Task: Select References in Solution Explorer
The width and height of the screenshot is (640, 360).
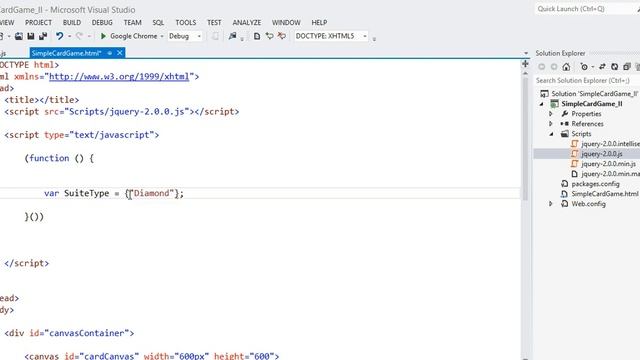Action: (587, 124)
